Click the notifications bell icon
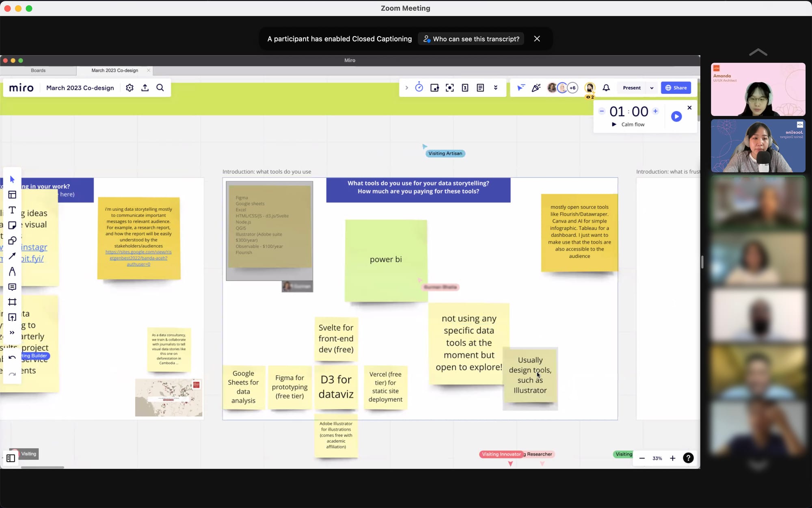Screen dimensions: 812x508 [606, 88]
